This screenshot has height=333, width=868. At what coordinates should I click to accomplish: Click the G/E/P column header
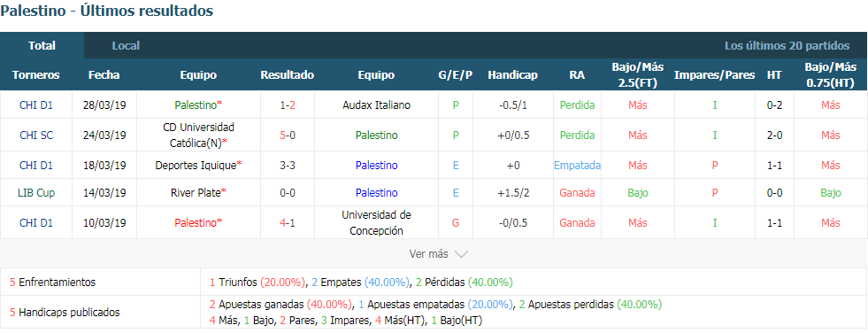click(x=456, y=74)
